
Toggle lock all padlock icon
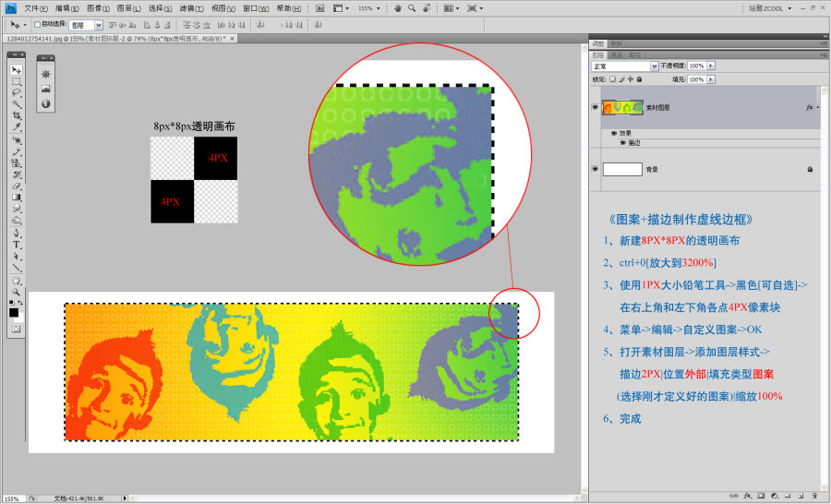pyautogui.click(x=639, y=79)
